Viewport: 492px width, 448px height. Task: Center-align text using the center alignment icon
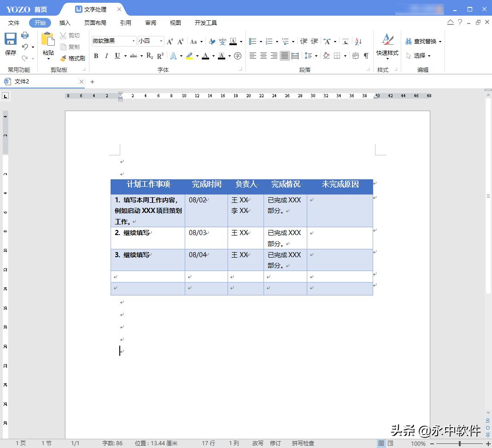click(x=264, y=56)
